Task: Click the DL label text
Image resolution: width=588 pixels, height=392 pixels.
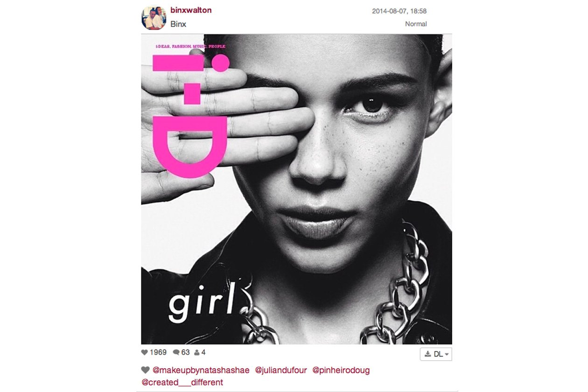Action: (438, 354)
